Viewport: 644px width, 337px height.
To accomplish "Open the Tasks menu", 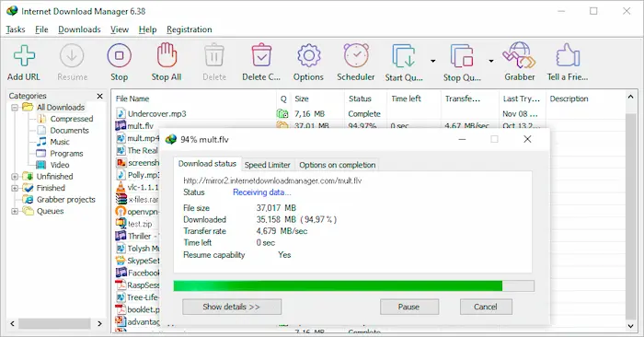I will 16,29.
